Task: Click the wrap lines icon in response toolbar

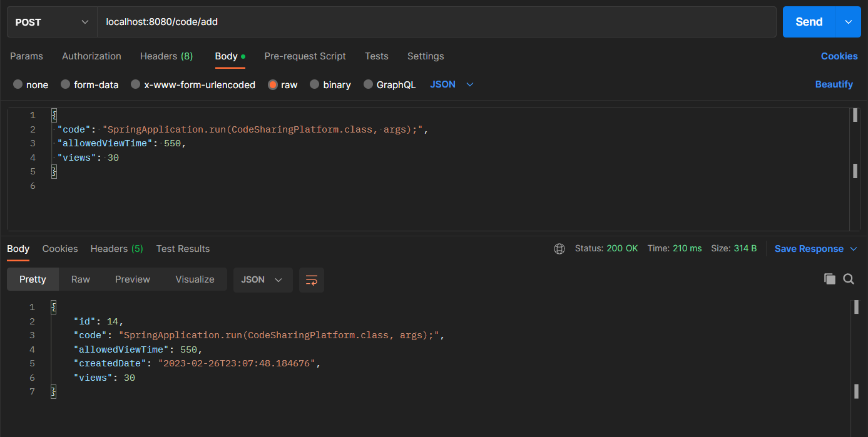Action: [x=312, y=280]
